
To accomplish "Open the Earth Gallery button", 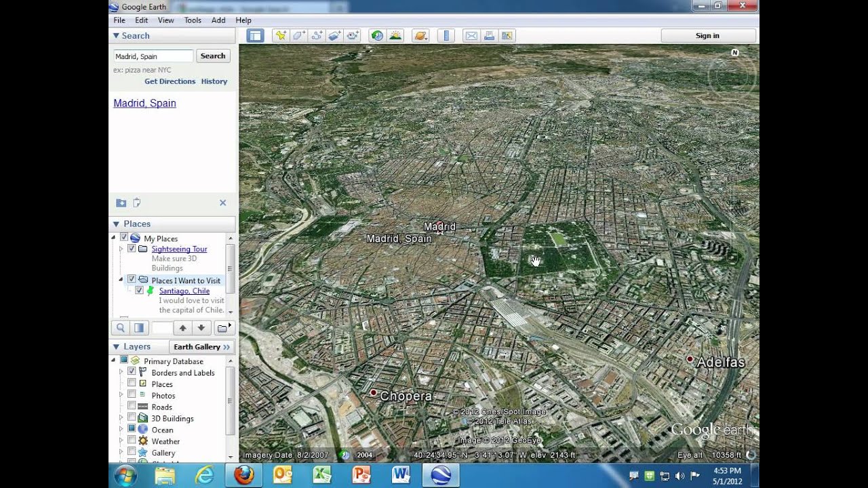I will pyautogui.click(x=202, y=346).
